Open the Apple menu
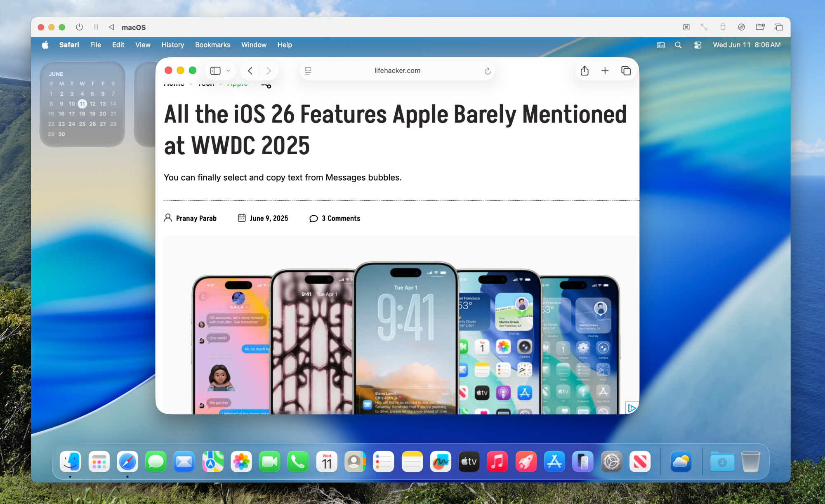 click(45, 45)
